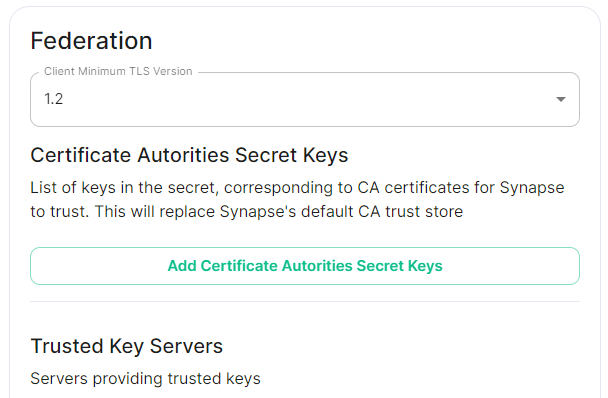Click the word 'Servers' in Trusted Key Servers heading

(x=186, y=346)
